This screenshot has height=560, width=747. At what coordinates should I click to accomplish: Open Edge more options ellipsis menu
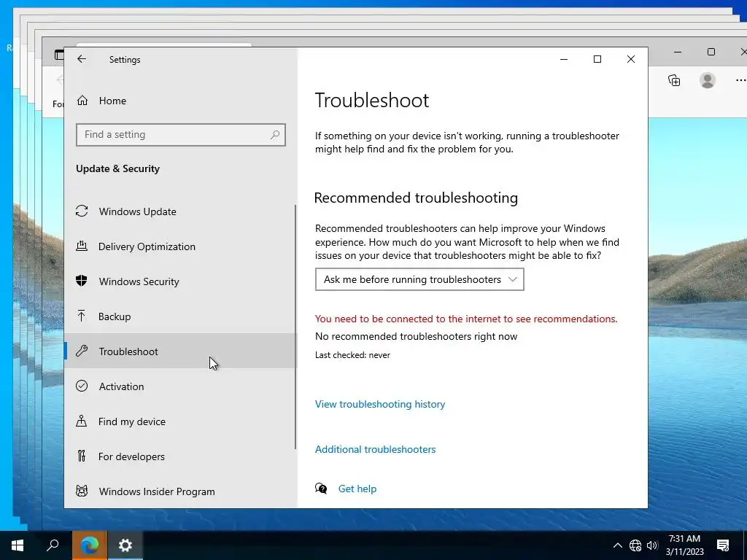pyautogui.click(x=741, y=80)
